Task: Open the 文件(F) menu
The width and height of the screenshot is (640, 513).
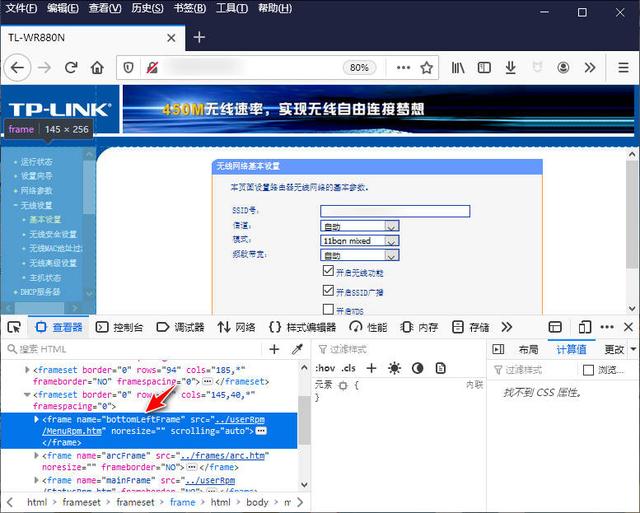Action: tap(20, 8)
